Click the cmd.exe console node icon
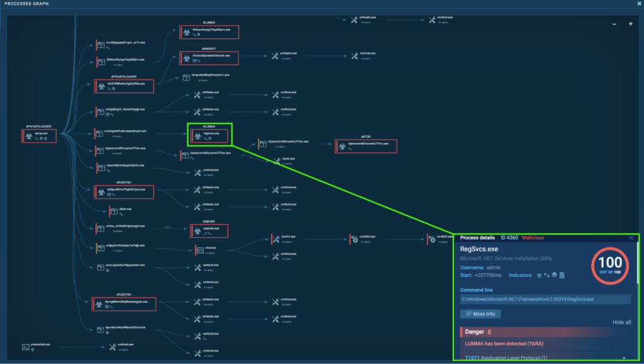This screenshot has width=644, height=364. click(200, 250)
